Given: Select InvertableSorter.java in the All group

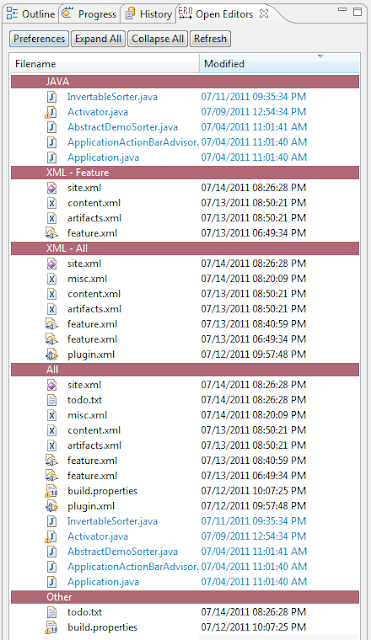Looking at the screenshot, I should 112,521.
